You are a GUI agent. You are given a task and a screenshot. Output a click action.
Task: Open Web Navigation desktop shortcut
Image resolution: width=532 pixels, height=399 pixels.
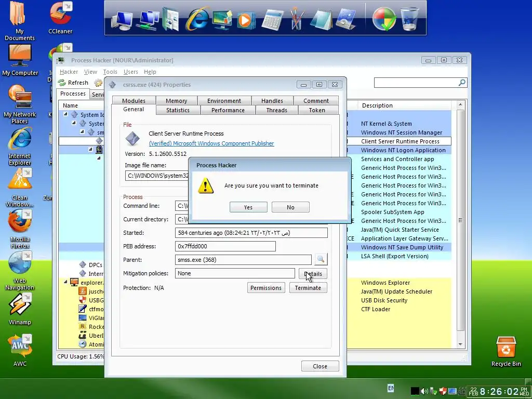pyautogui.click(x=20, y=271)
